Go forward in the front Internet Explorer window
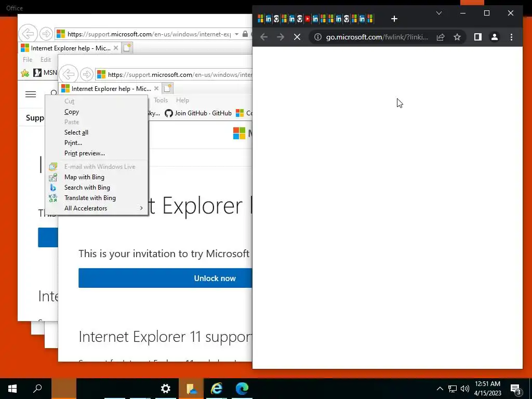The width and height of the screenshot is (532, 399). 87,74
